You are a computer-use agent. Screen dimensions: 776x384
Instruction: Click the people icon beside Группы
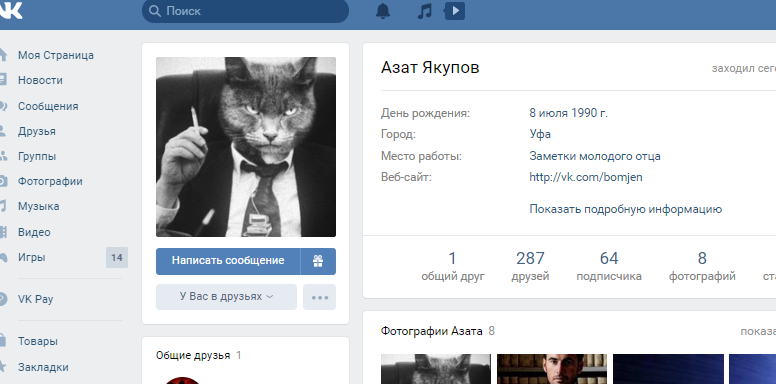pos(2,156)
